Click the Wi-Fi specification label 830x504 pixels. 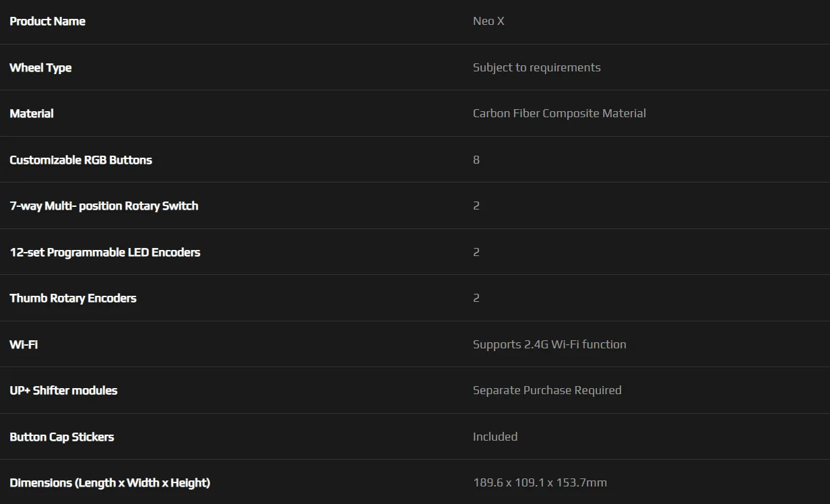24,344
